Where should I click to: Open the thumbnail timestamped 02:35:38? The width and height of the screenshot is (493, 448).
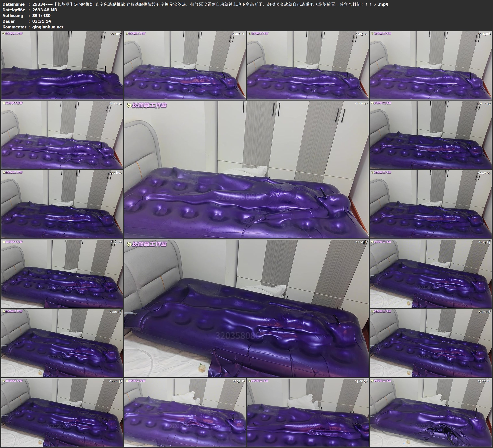[x=431, y=343]
